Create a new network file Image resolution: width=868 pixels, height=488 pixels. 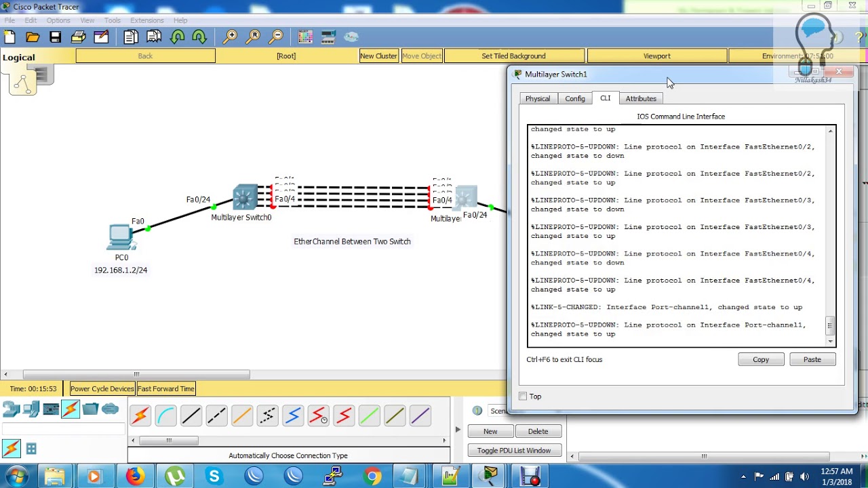click(9, 37)
